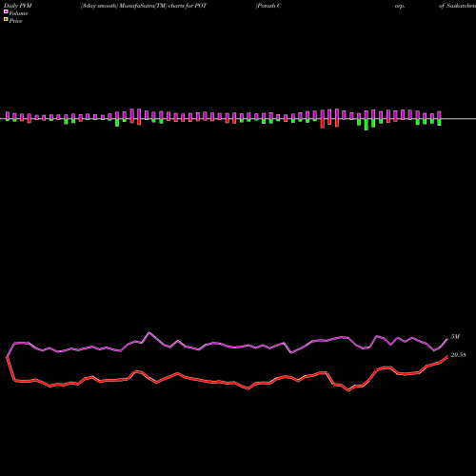Viewport: 476px width, 476px height.
Task: Select the 'Volume' legend label
Action: tap(18, 13)
